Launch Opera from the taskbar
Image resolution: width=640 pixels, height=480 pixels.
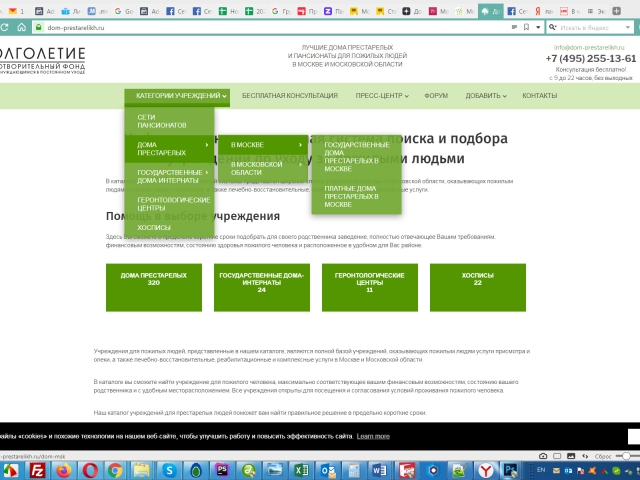(91, 469)
